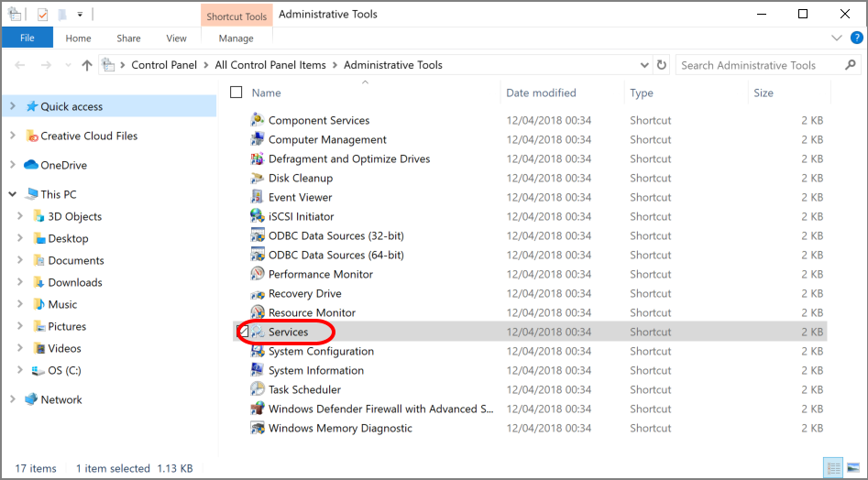This screenshot has width=868, height=480.
Task: Click the iSCSI Initiator icon
Action: pyautogui.click(x=258, y=216)
